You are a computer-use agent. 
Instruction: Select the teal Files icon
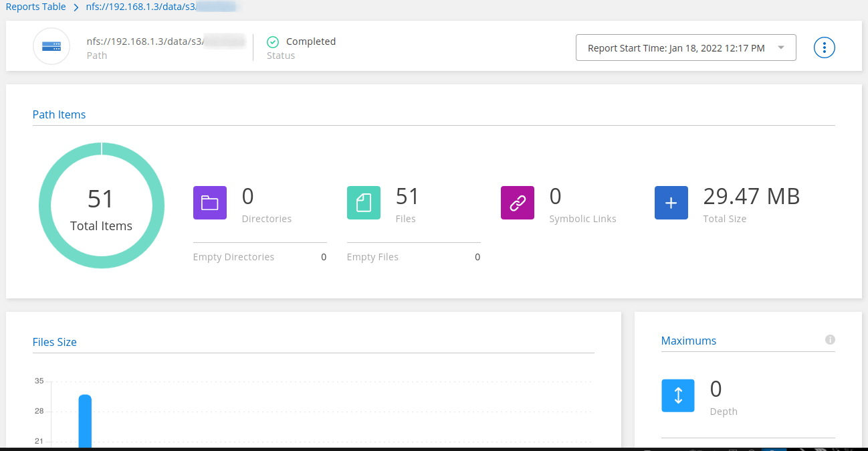(364, 203)
